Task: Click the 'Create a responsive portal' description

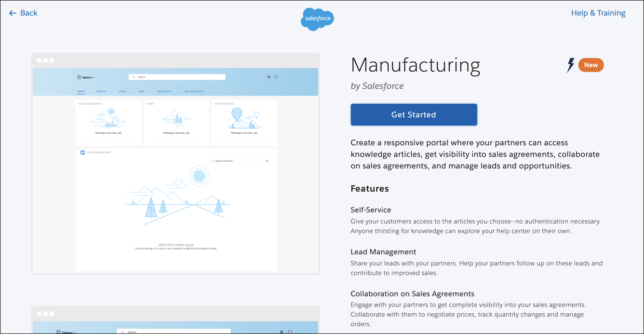Action: pyautogui.click(x=475, y=154)
